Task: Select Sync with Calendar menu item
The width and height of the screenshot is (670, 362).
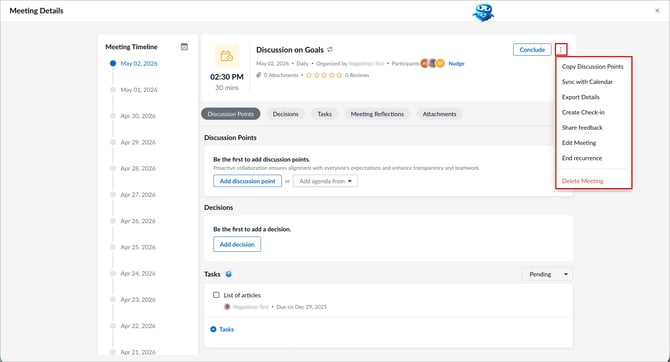Action: coord(587,82)
